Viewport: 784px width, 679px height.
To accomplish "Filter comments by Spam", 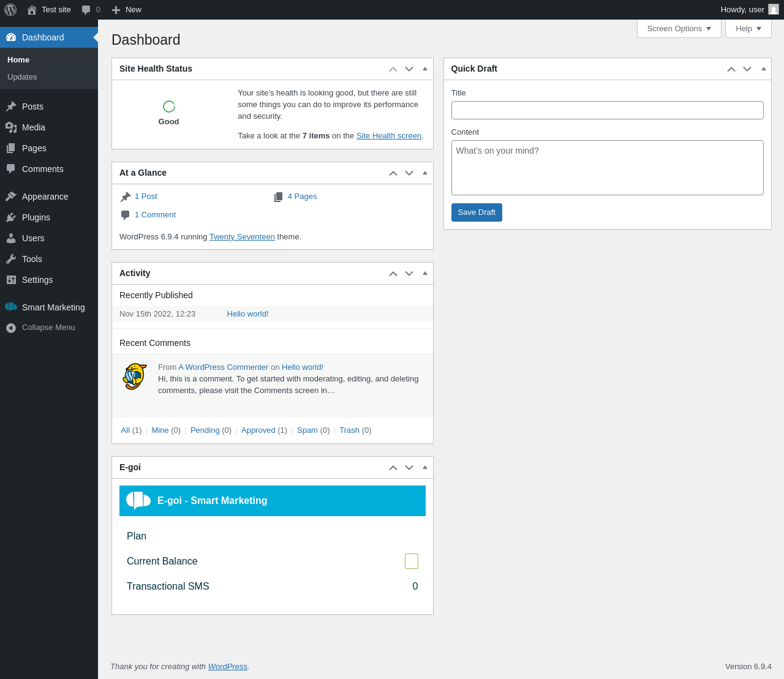I will [307, 430].
